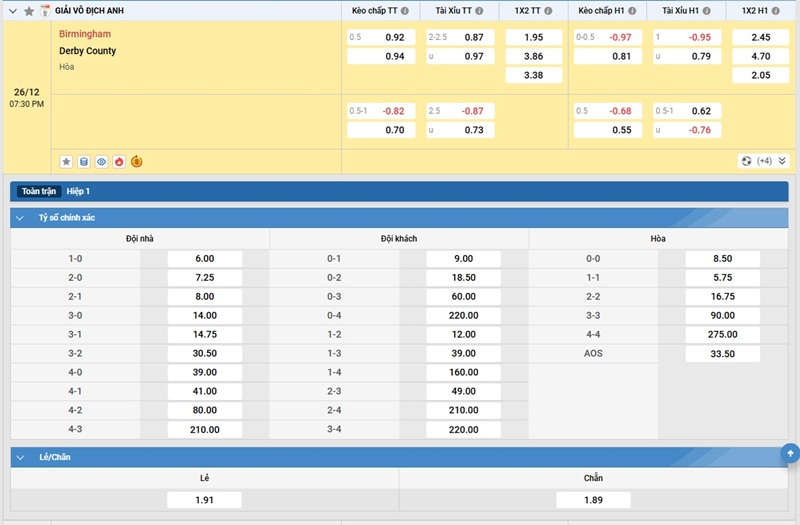Open the Derby County team link

(87, 51)
